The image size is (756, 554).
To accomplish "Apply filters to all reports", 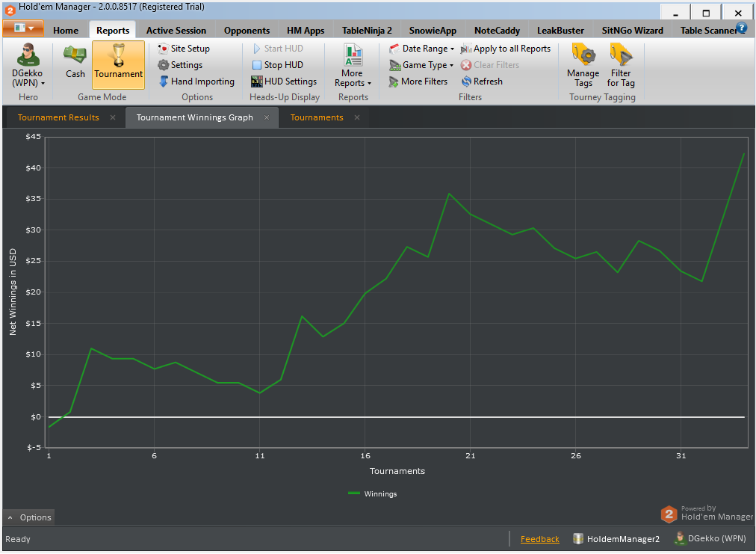I will pyautogui.click(x=506, y=49).
